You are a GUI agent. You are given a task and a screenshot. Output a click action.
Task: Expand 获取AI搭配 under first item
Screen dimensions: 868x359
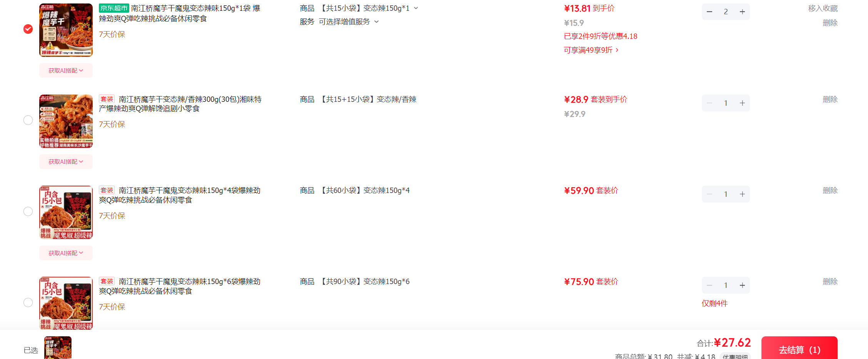tap(66, 70)
